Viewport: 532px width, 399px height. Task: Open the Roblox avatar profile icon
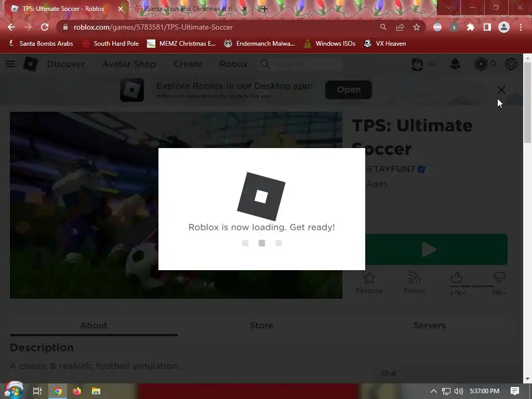pos(417,64)
